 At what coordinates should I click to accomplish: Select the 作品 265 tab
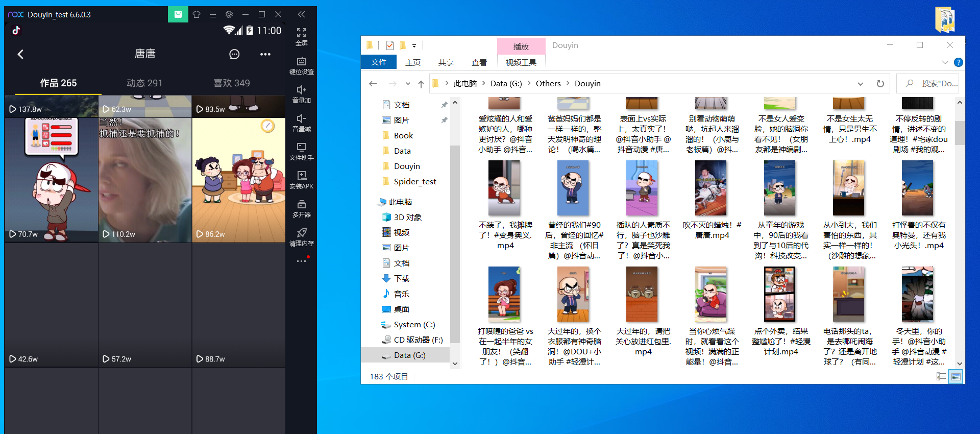pos(58,83)
